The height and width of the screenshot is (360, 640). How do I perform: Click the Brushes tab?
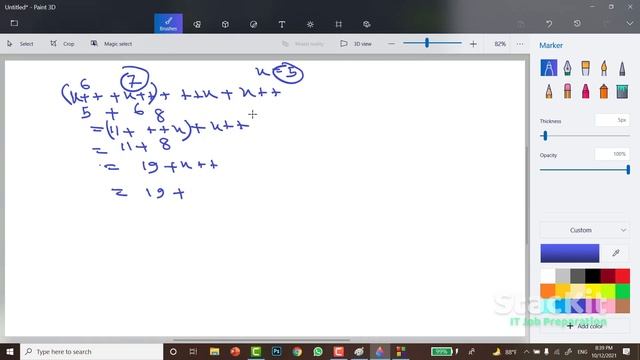pos(169,24)
